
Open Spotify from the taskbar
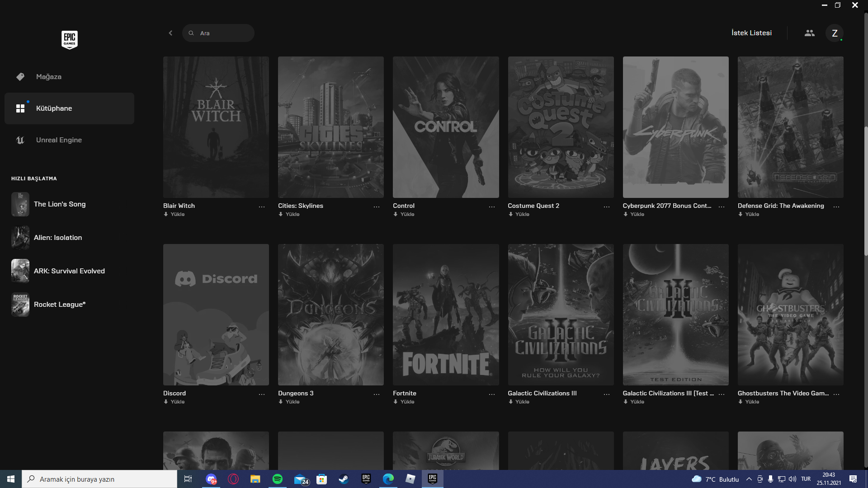point(278,479)
